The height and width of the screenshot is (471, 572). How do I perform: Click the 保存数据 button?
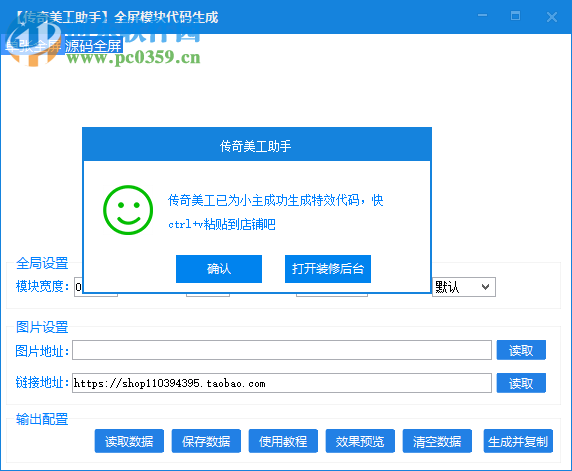point(206,441)
